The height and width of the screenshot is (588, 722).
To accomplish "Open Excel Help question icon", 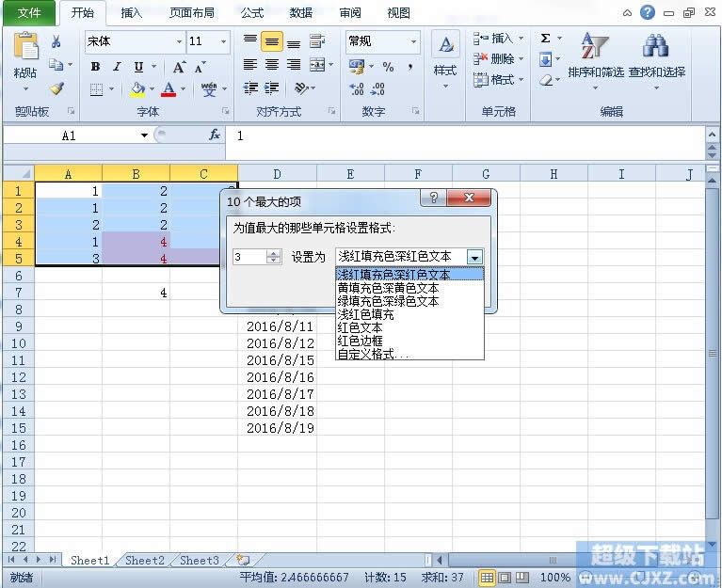I will tap(647, 12).
